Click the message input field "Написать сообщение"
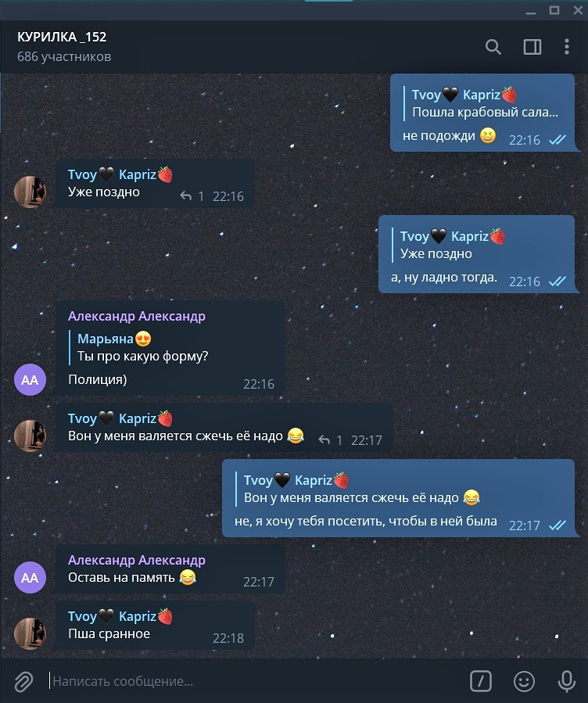This screenshot has width=588, height=703. 256,681
